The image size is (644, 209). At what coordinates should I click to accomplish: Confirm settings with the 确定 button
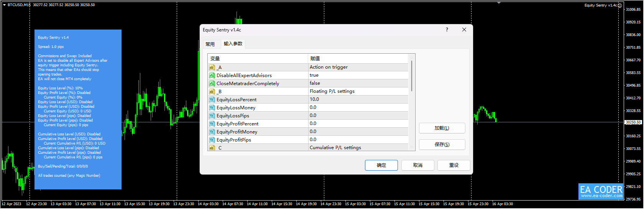tap(381, 165)
